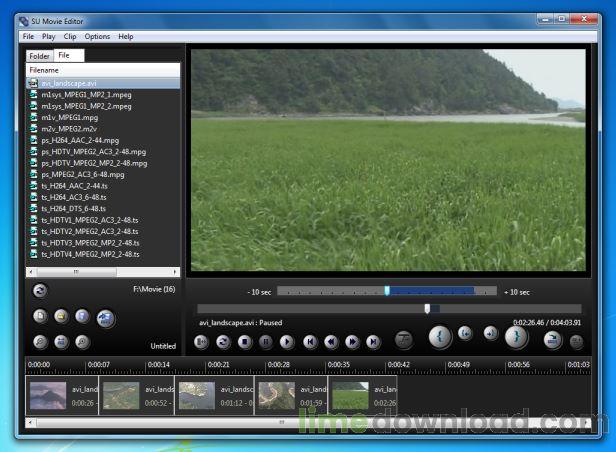Click the add-clip-to-timeline icon

coord(106,319)
